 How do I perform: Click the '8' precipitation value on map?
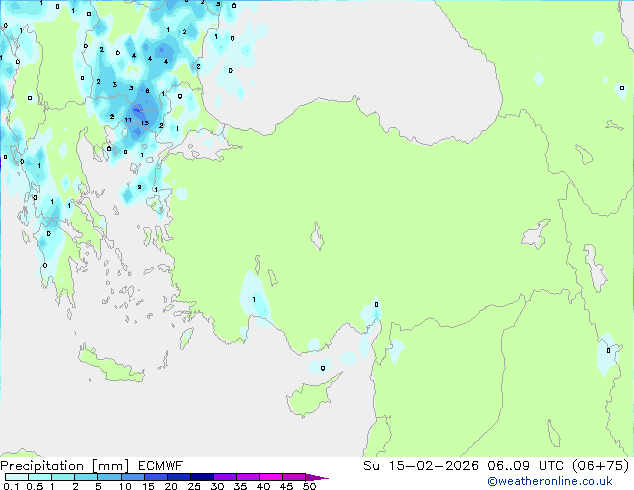147,91
